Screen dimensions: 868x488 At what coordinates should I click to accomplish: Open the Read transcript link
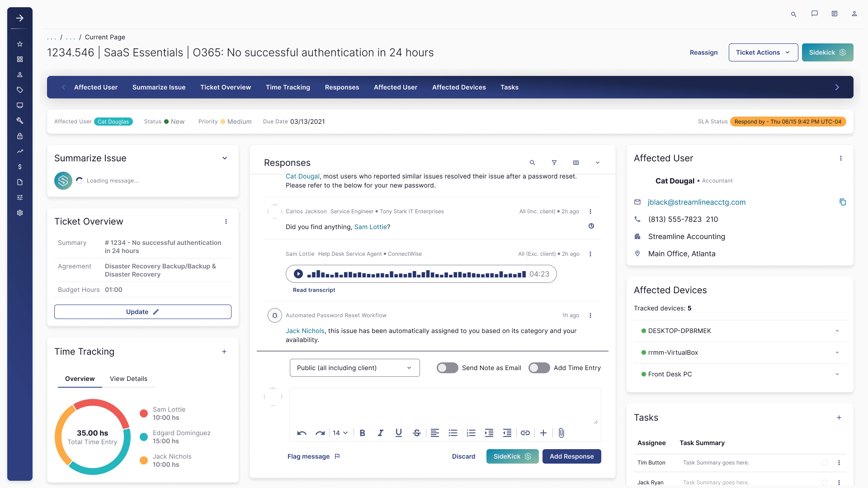(x=314, y=290)
